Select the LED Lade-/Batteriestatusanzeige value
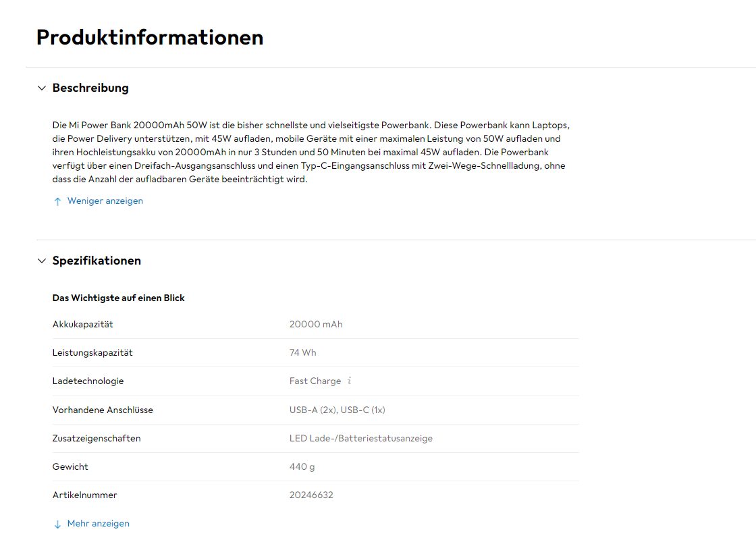This screenshot has width=756, height=542. [x=360, y=438]
